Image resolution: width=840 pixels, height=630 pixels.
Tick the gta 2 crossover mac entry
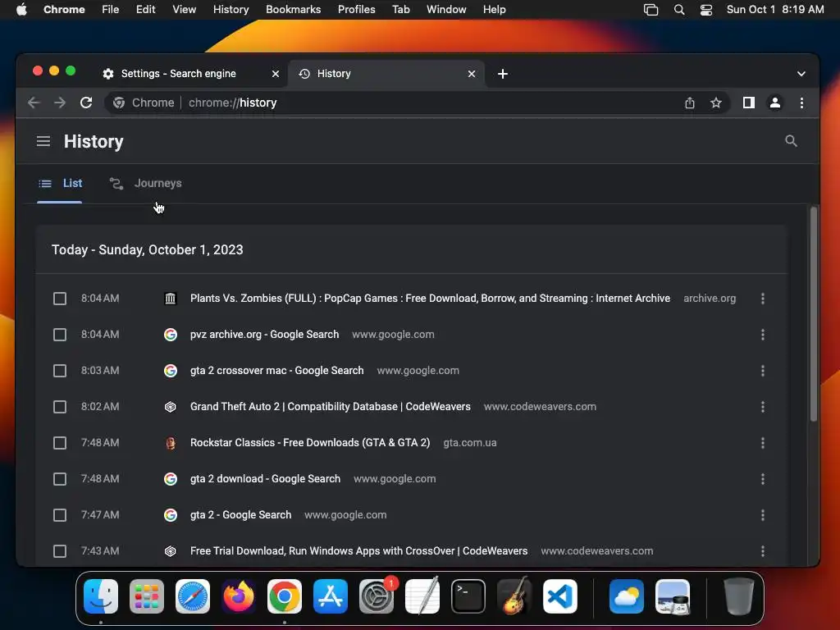coord(60,371)
